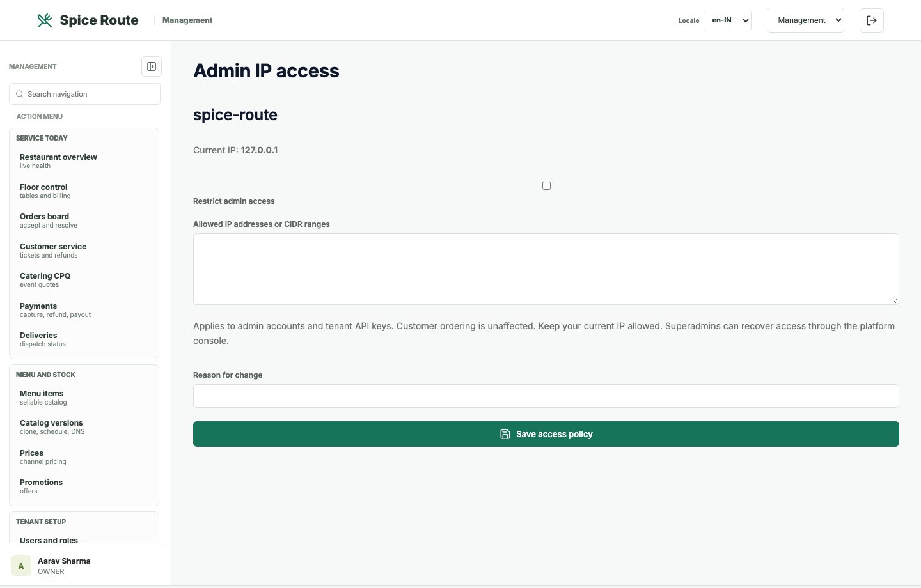Focus the Search navigation field

click(x=84, y=94)
